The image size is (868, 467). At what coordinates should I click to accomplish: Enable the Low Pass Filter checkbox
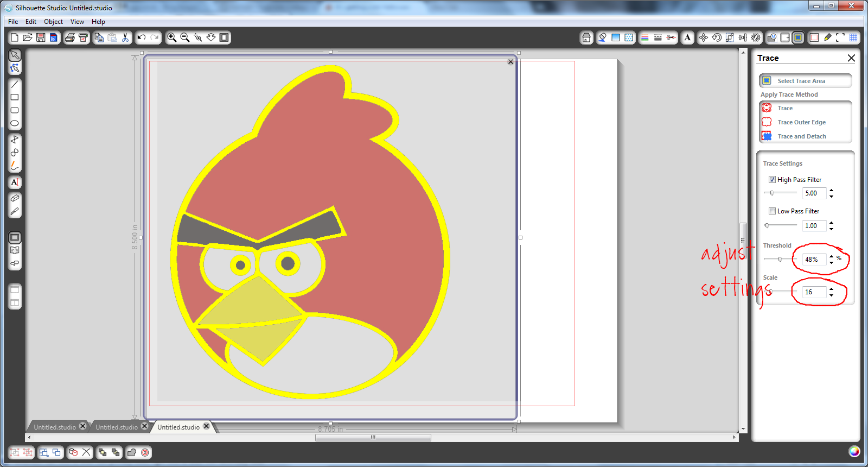pyautogui.click(x=772, y=211)
